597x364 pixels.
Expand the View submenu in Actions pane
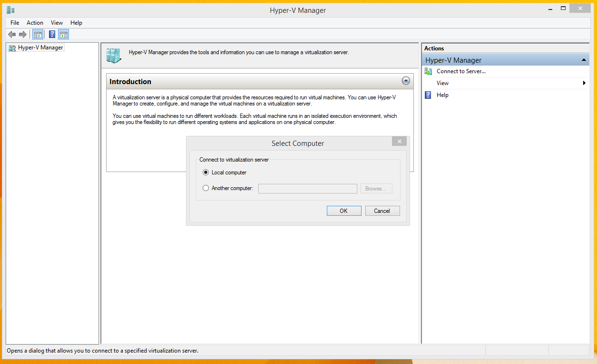584,83
